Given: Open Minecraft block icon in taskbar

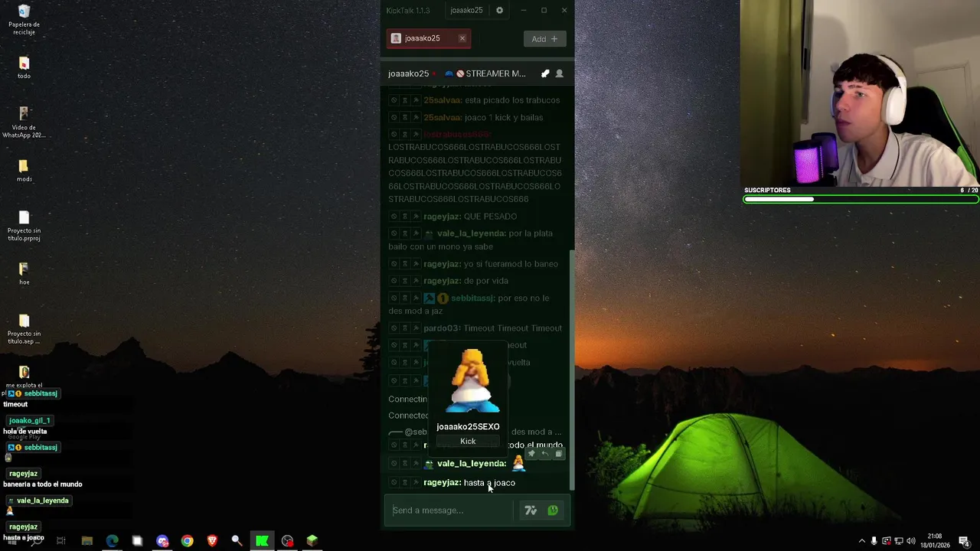Looking at the screenshot, I should 312,541.
